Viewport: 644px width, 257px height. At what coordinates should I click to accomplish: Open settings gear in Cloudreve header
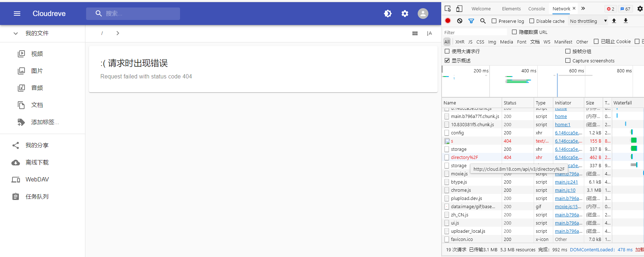click(405, 14)
